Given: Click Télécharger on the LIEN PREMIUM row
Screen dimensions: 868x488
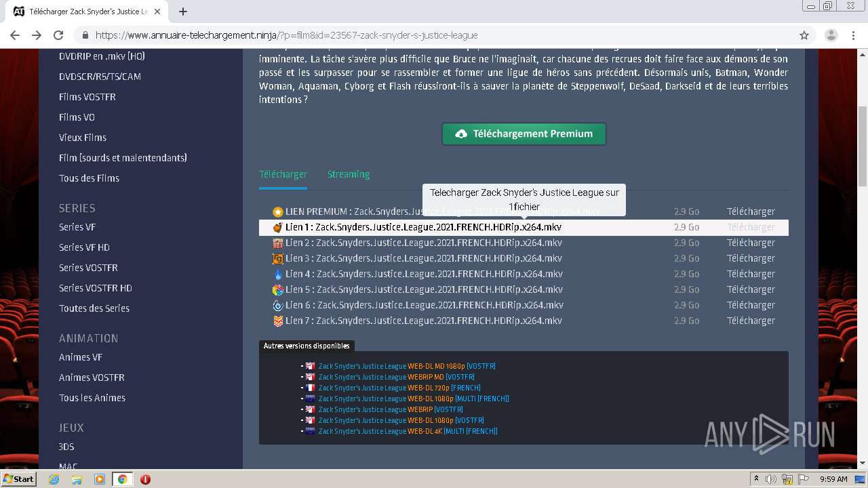Looking at the screenshot, I should pos(751,211).
